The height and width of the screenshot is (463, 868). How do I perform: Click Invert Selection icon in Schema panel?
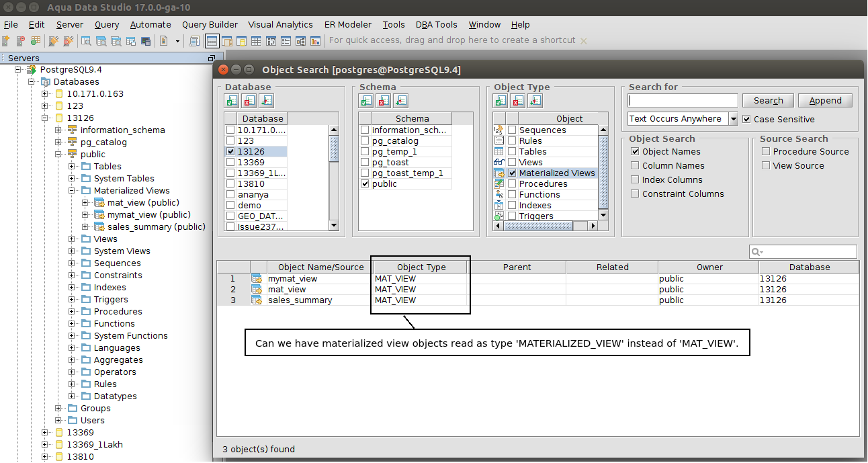pyautogui.click(x=401, y=101)
